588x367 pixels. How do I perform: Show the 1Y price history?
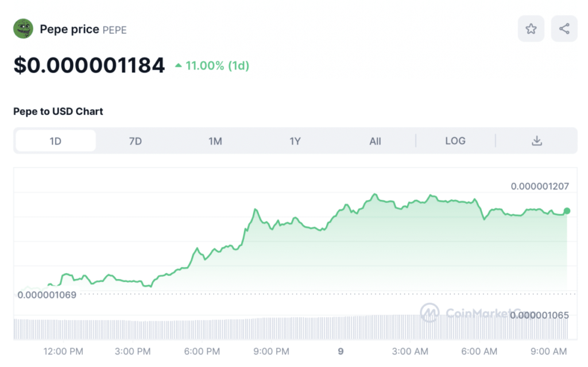click(295, 141)
